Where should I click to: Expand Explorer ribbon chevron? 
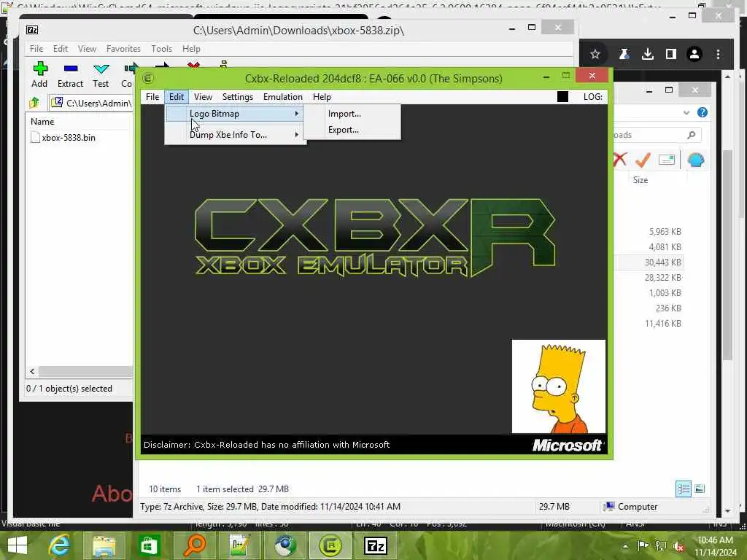point(686,112)
